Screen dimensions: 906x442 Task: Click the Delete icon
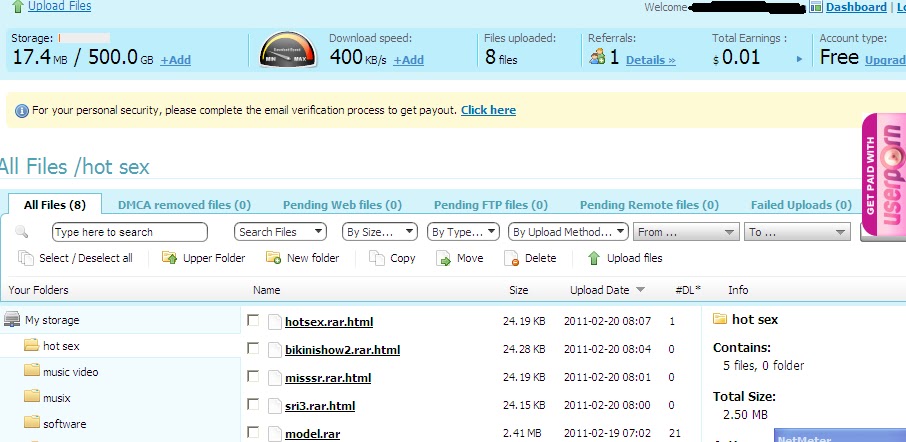coord(511,258)
